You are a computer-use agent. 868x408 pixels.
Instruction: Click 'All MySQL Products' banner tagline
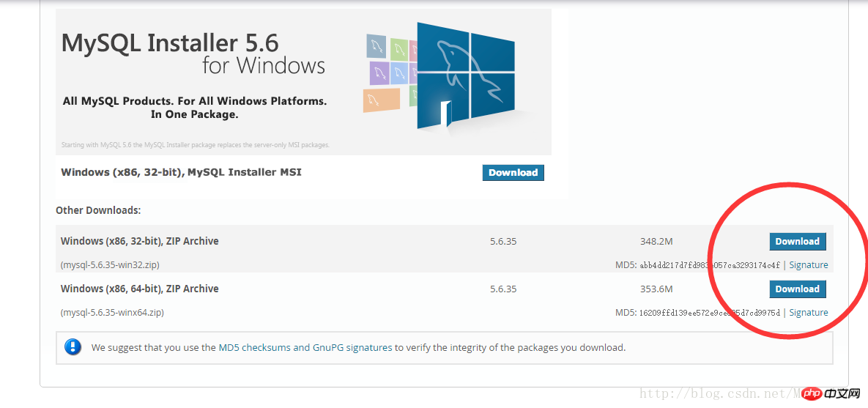(194, 108)
